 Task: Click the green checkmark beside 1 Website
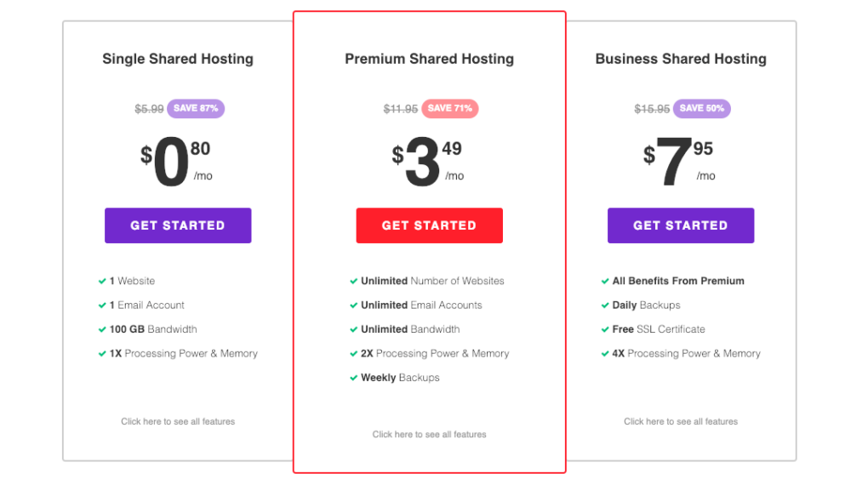102,282
